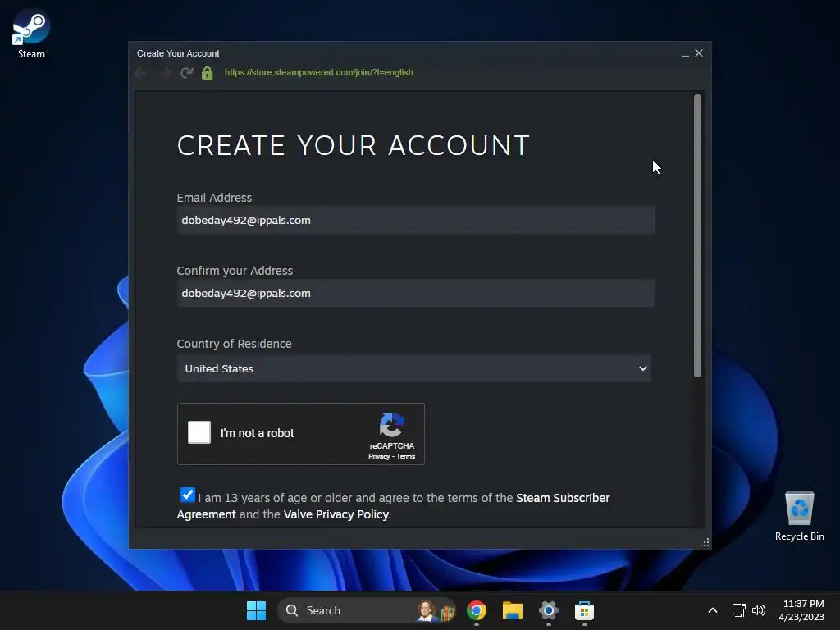Check the I'm not a robot box
Viewport: 840px width, 630px height.
pos(199,432)
